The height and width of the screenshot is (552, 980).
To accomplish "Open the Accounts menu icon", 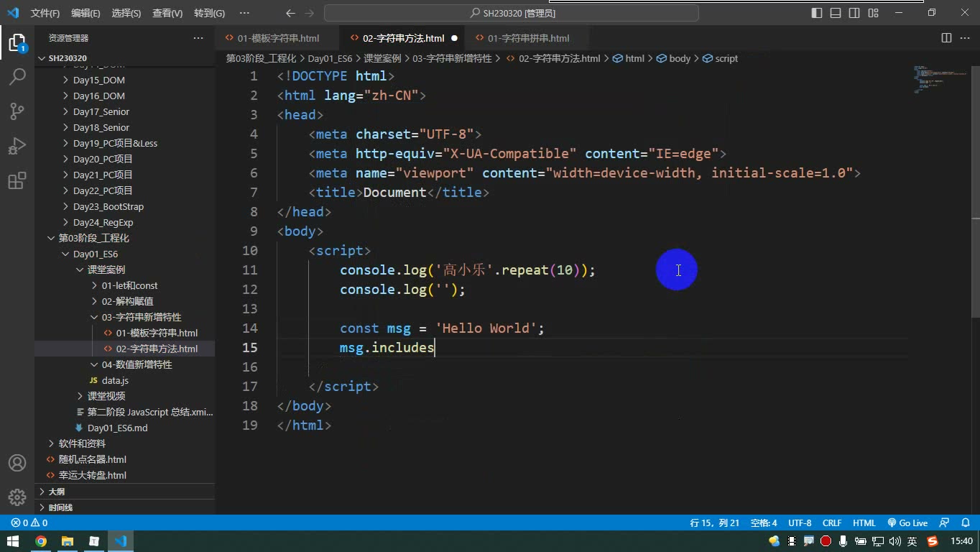I will point(17,463).
